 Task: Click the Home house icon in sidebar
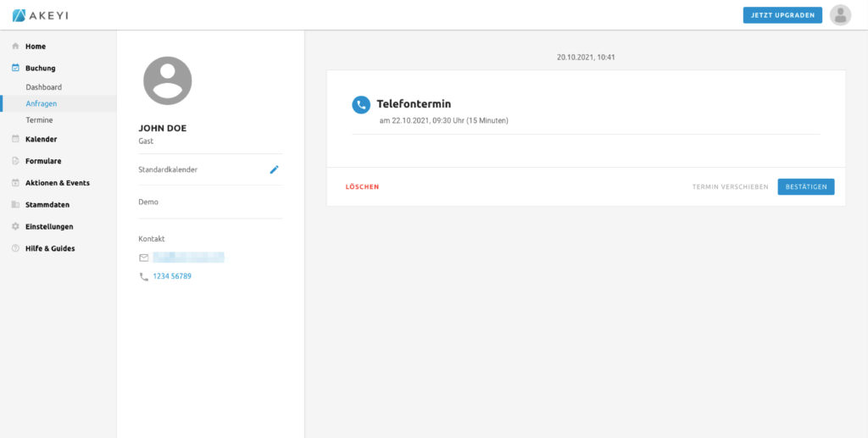(15, 47)
